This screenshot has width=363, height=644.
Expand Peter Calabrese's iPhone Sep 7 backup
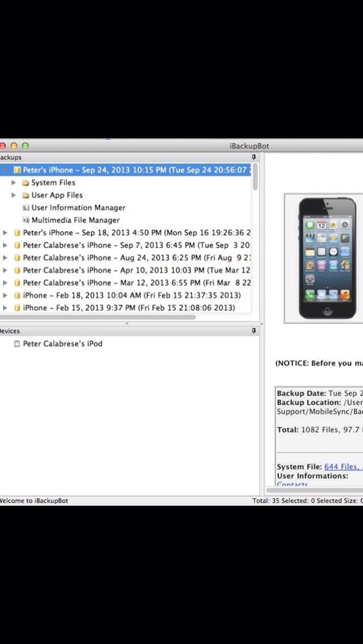pos(5,245)
